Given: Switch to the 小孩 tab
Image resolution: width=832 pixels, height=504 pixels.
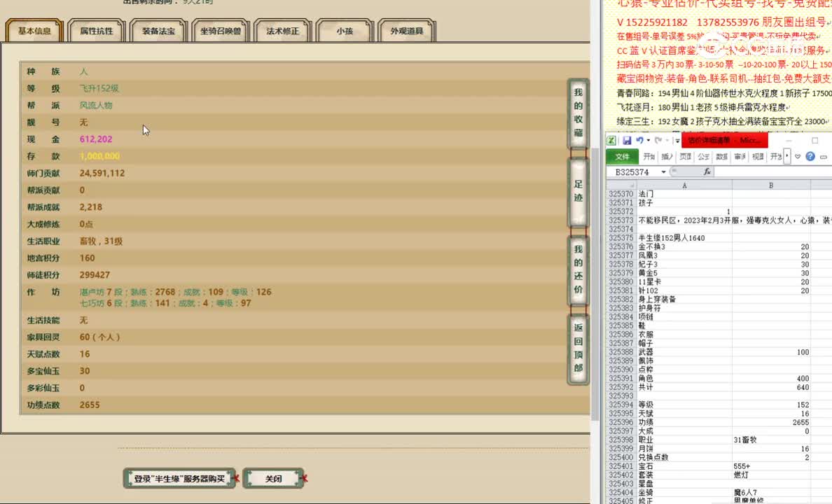Looking at the screenshot, I should 345,31.
